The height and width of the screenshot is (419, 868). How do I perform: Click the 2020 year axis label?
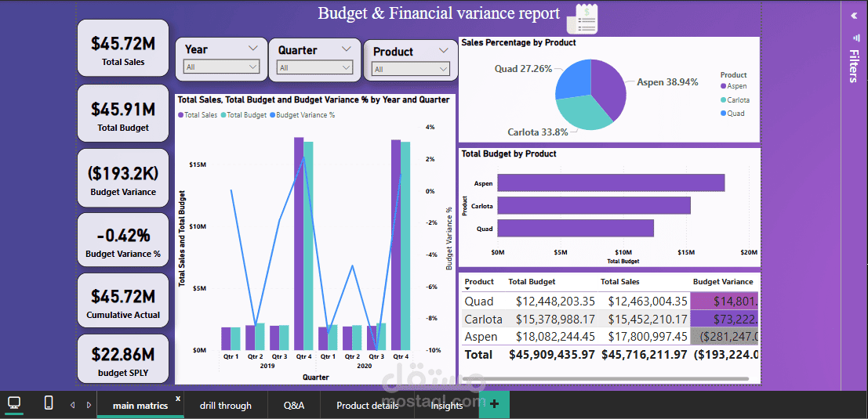point(365,366)
